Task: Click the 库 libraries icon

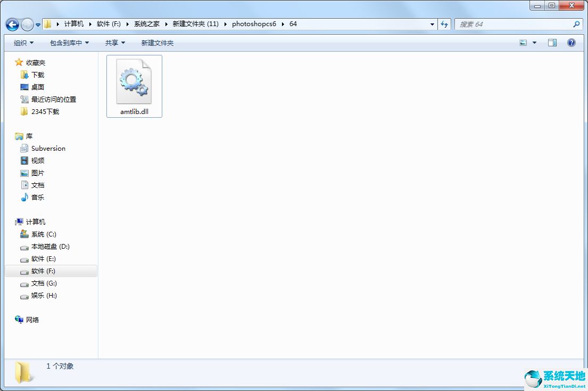Action: pyautogui.click(x=19, y=136)
